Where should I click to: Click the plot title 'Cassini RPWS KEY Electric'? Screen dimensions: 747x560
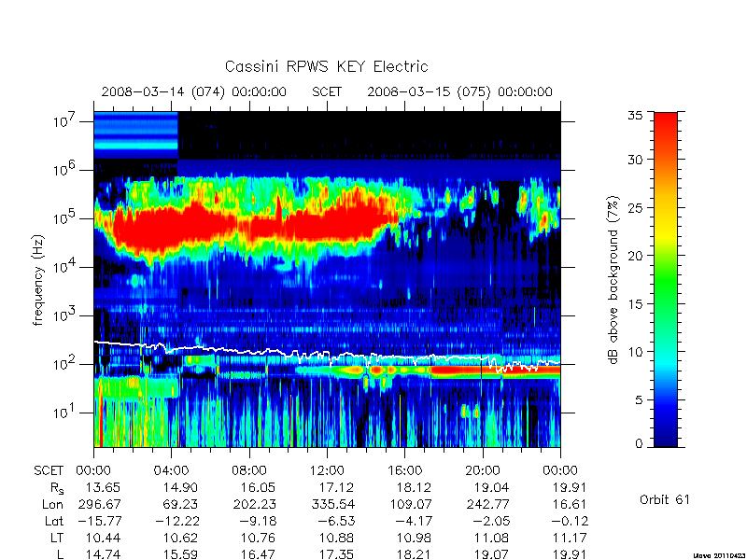[x=326, y=66]
